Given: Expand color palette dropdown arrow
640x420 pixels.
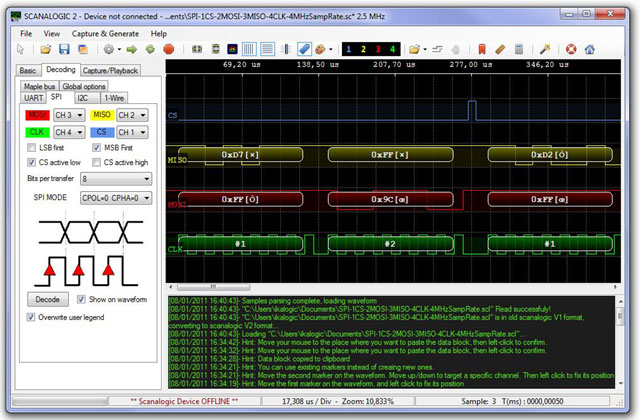Looking at the screenshot, I should tap(331, 49).
